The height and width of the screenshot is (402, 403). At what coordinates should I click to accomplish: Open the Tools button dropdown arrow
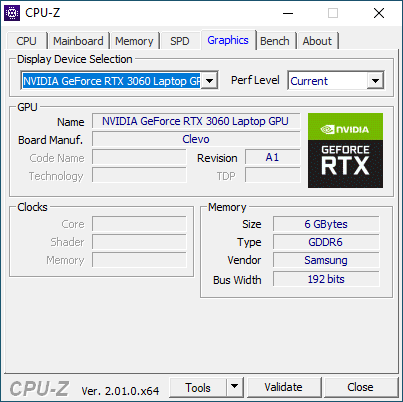[235, 387]
